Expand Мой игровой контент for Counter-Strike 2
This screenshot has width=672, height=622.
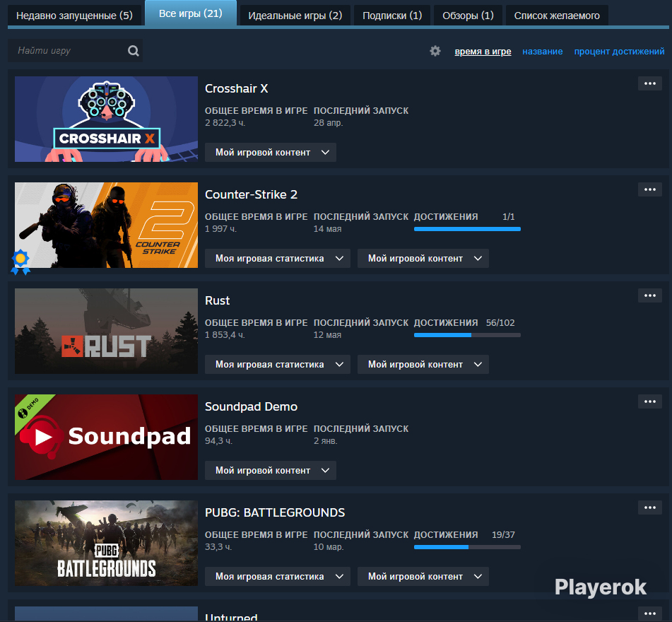click(423, 259)
